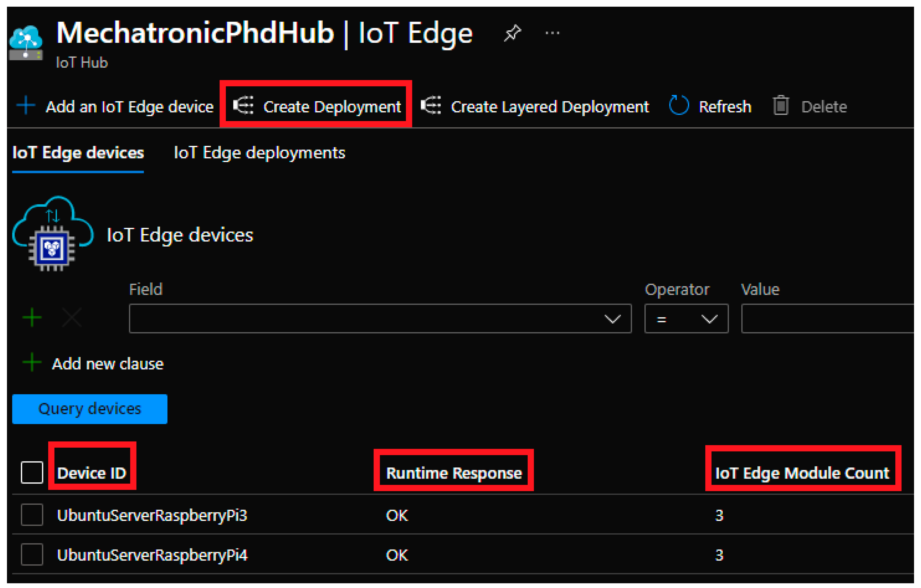
Task: Open the UbuntuServerRaspberryPi3 device link
Action: [x=152, y=515]
